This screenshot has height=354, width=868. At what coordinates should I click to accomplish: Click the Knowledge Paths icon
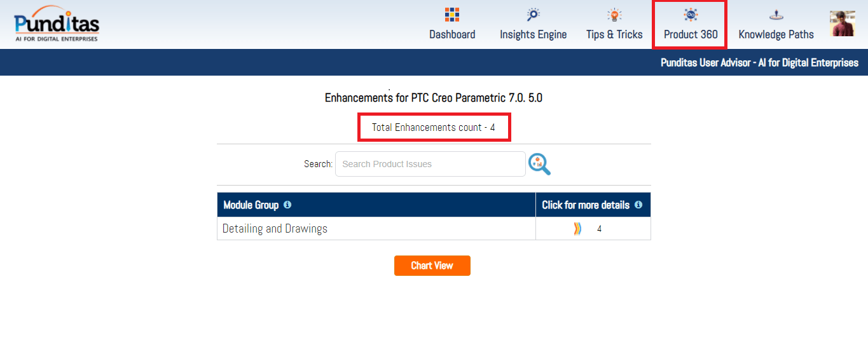tap(776, 15)
